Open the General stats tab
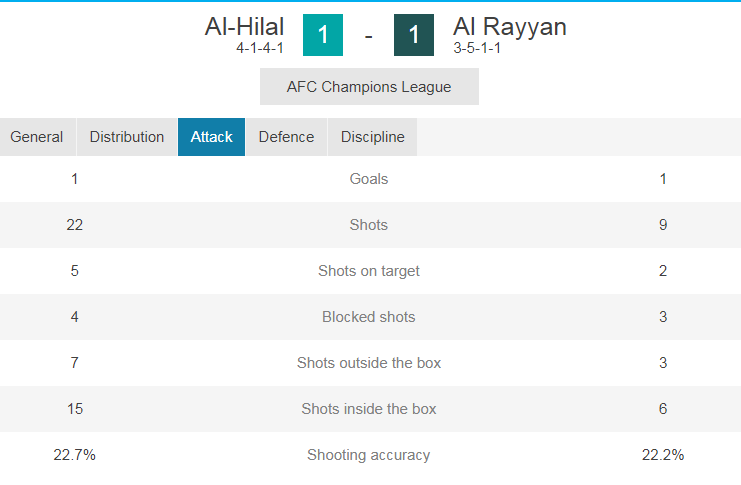The height and width of the screenshot is (485, 741). pyautogui.click(x=37, y=137)
